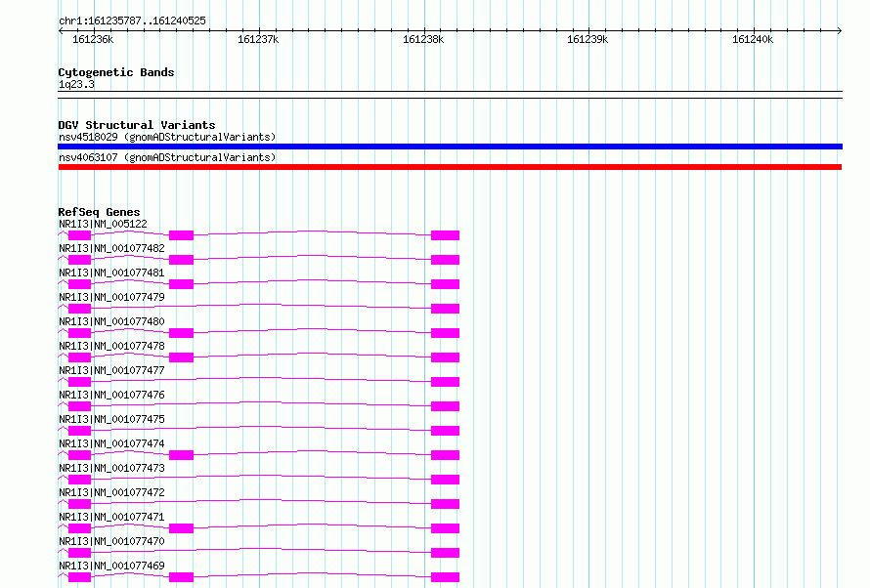Open transcript label NR1I3|NM_001077476
The width and height of the screenshot is (870, 588).
click(111, 395)
